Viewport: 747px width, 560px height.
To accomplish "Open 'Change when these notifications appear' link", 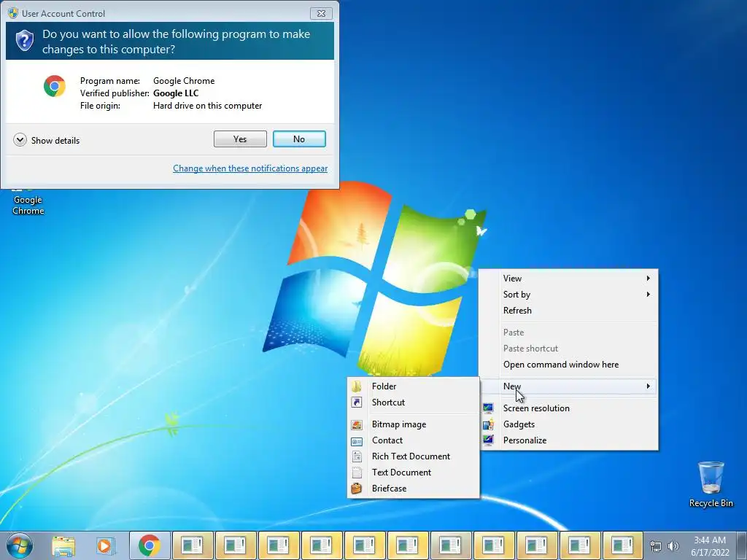I will (250, 168).
